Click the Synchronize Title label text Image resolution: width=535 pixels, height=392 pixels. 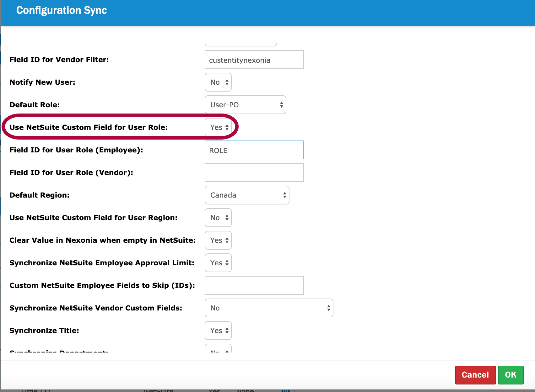(44, 331)
